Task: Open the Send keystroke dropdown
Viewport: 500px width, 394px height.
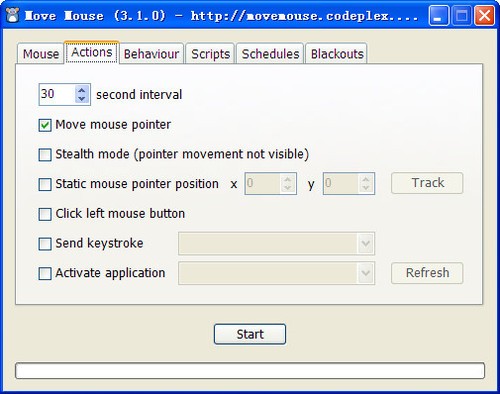Action: pyautogui.click(x=276, y=244)
